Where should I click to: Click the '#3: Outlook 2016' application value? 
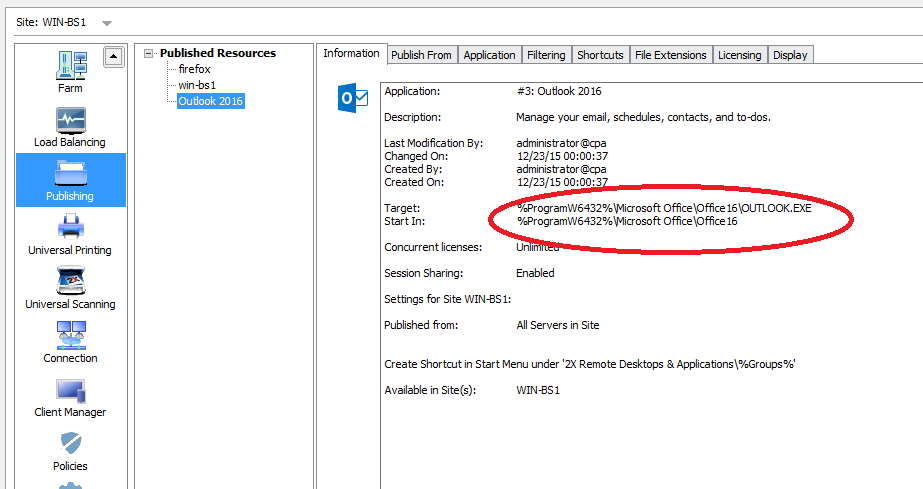pyautogui.click(x=559, y=91)
